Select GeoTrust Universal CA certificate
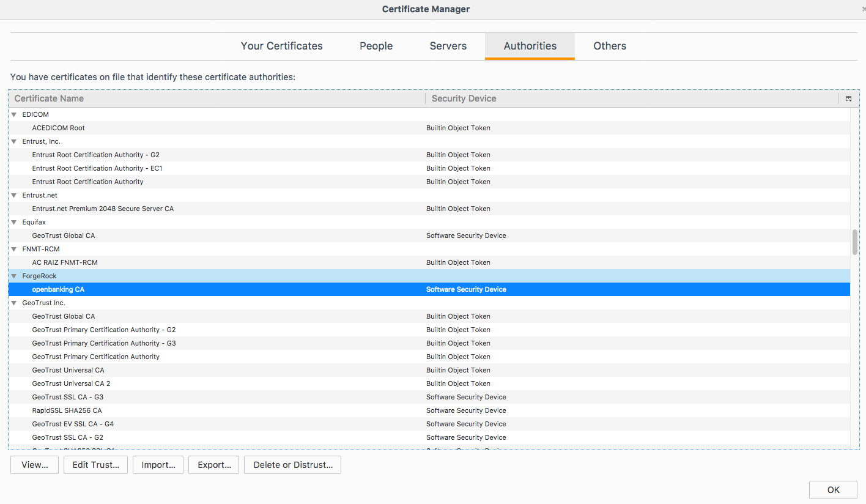This screenshot has width=866, height=504. pos(429,370)
